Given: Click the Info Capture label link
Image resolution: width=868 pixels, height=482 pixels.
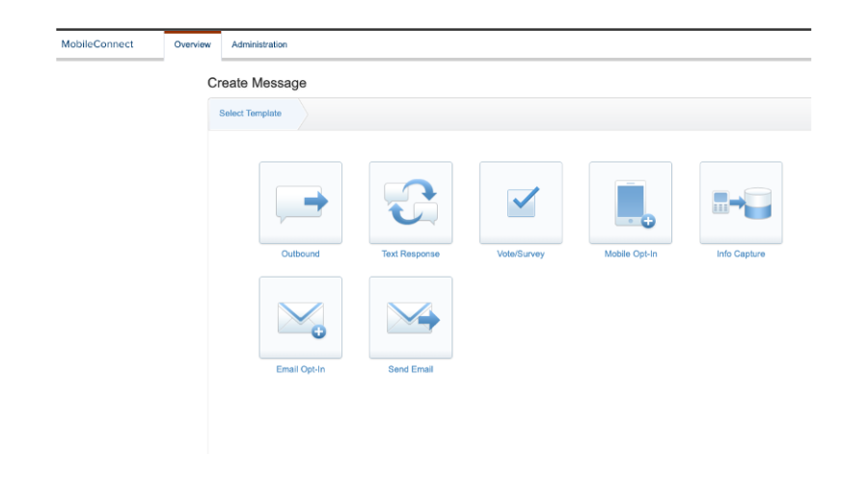Looking at the screenshot, I should 741,254.
